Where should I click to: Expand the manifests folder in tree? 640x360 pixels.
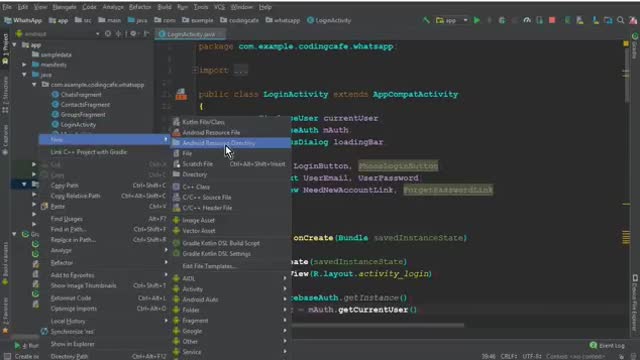[24, 64]
